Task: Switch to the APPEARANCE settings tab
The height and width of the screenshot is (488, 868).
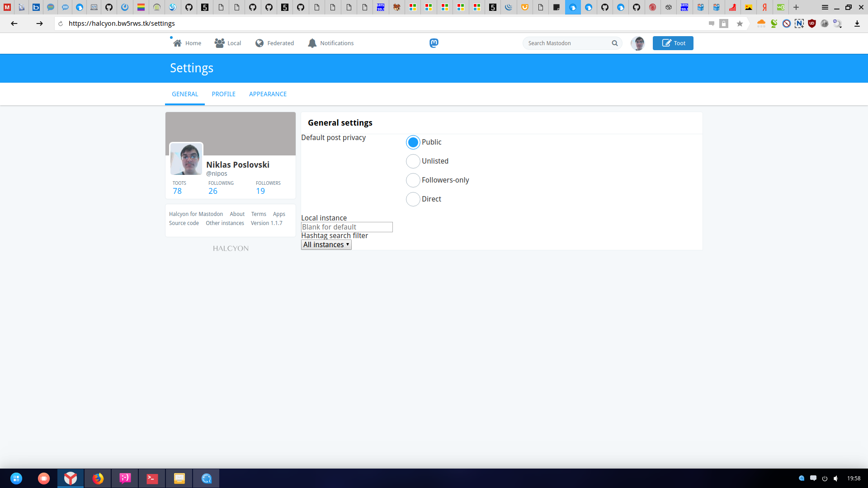Action: pos(268,94)
